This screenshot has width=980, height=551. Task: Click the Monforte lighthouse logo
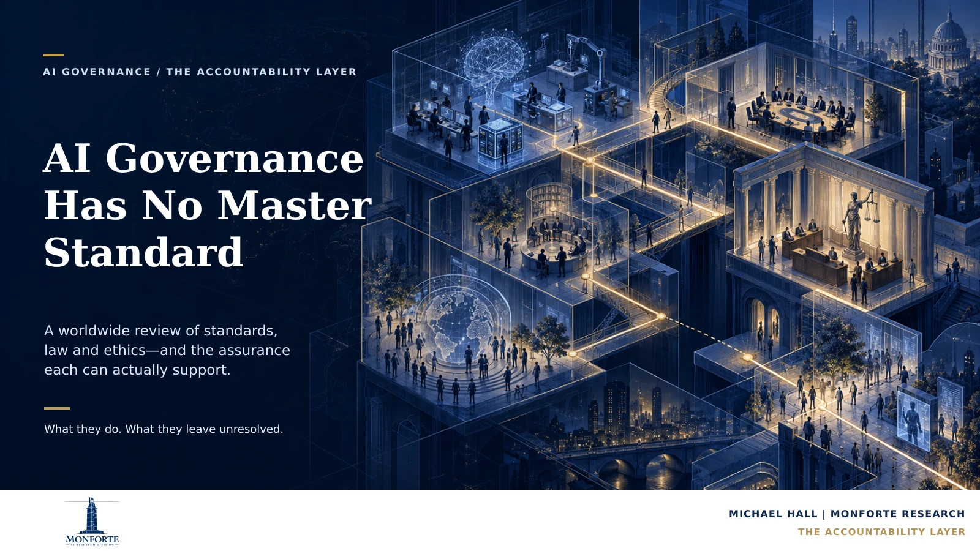coord(92,521)
